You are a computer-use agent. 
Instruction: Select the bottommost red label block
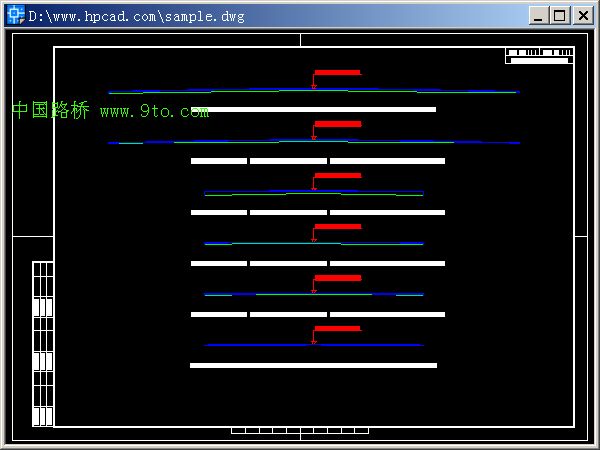(x=337, y=328)
